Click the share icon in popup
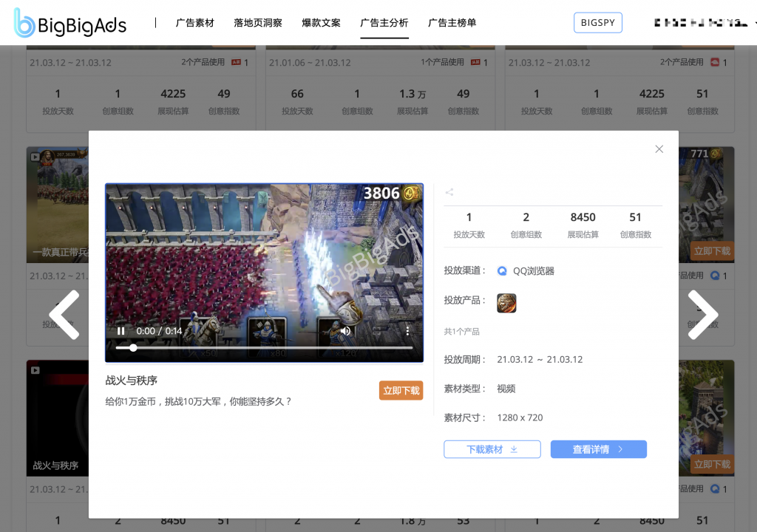Viewport: 757px width, 532px height. click(449, 192)
